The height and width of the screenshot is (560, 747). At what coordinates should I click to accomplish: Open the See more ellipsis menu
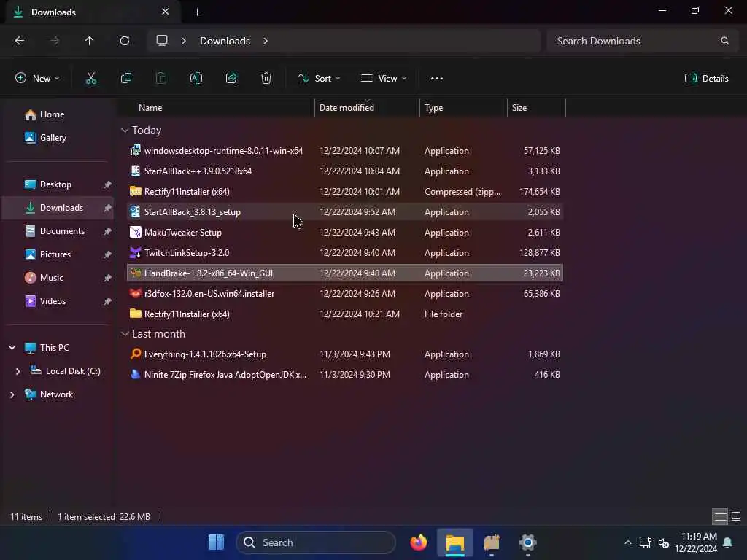(x=437, y=79)
